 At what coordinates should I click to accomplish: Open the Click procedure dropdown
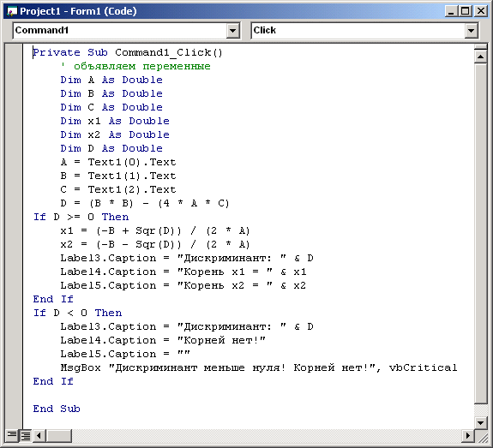(x=471, y=31)
